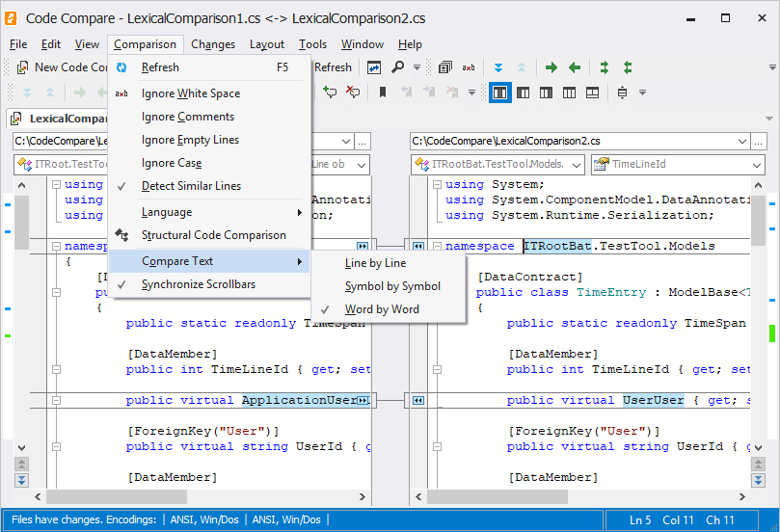The height and width of the screenshot is (532, 780).
Task: Click the green right arrow copy icon
Action: [x=551, y=67]
